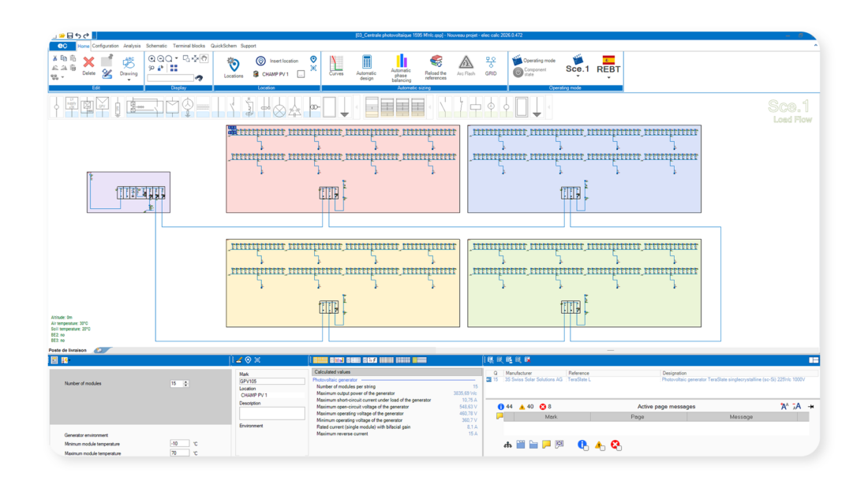Increment the Number of modules stepper

tap(186, 382)
